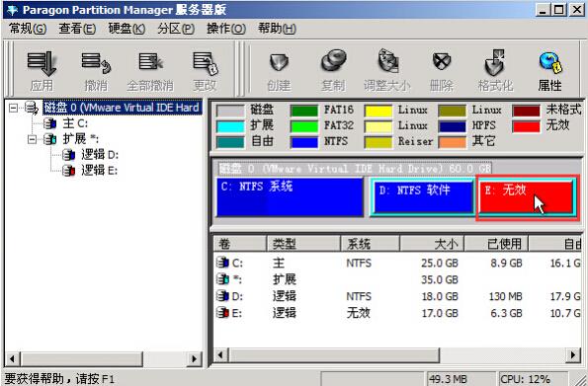Click the 扩展 cyan legend swatch
Image resolution: width=588 pixels, height=386 pixels.
point(230,126)
